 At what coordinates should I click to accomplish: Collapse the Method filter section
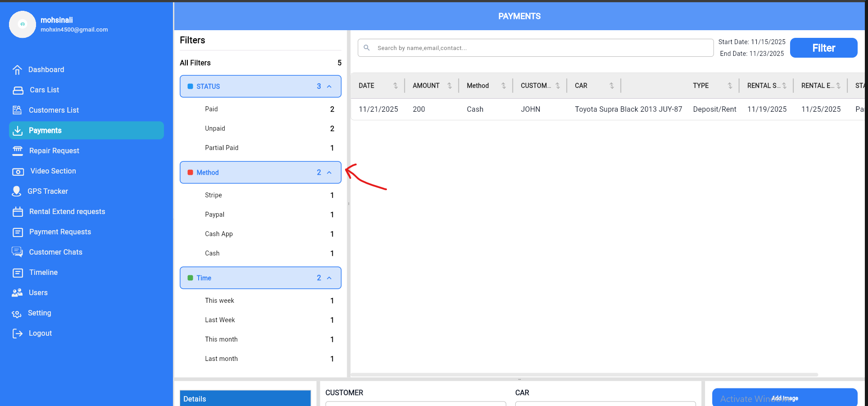point(329,173)
